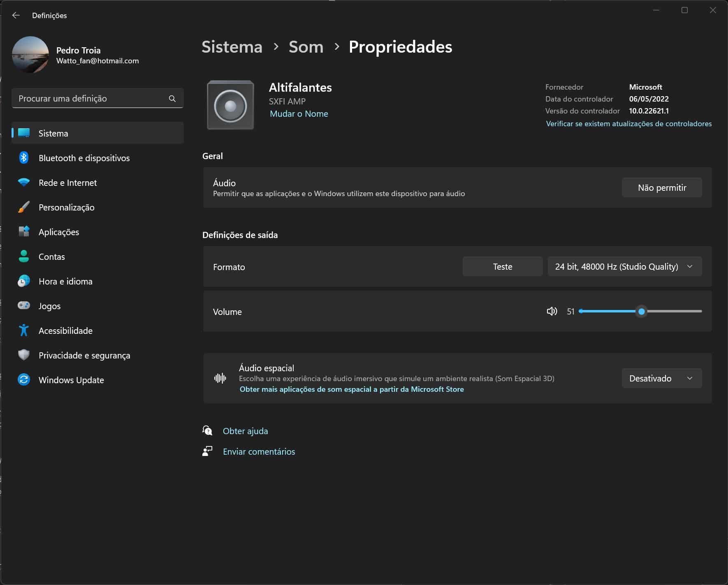Click the Altifalantes speaker device image
Screen dimensions: 728x585
pyautogui.click(x=230, y=105)
